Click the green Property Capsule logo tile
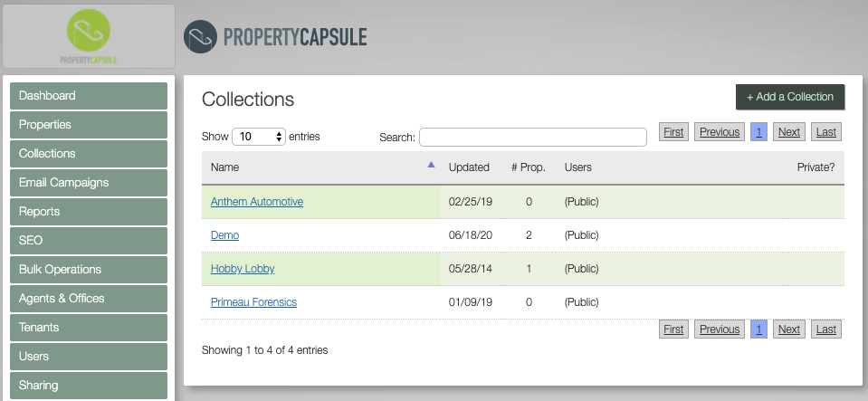The height and width of the screenshot is (401, 868). pyautogui.click(x=89, y=36)
